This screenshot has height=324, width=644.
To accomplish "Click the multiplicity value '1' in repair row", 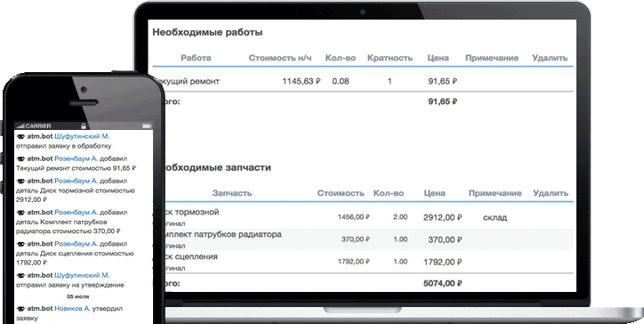I will pyautogui.click(x=390, y=81).
